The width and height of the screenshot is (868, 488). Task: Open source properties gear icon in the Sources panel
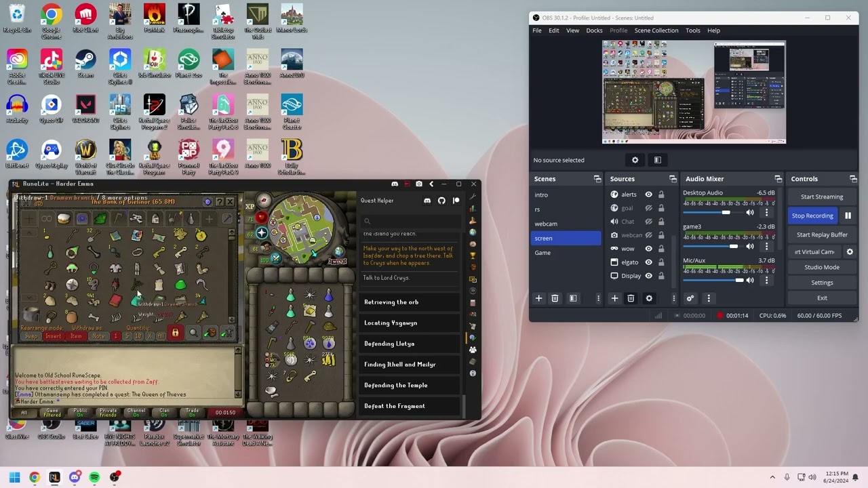649,298
